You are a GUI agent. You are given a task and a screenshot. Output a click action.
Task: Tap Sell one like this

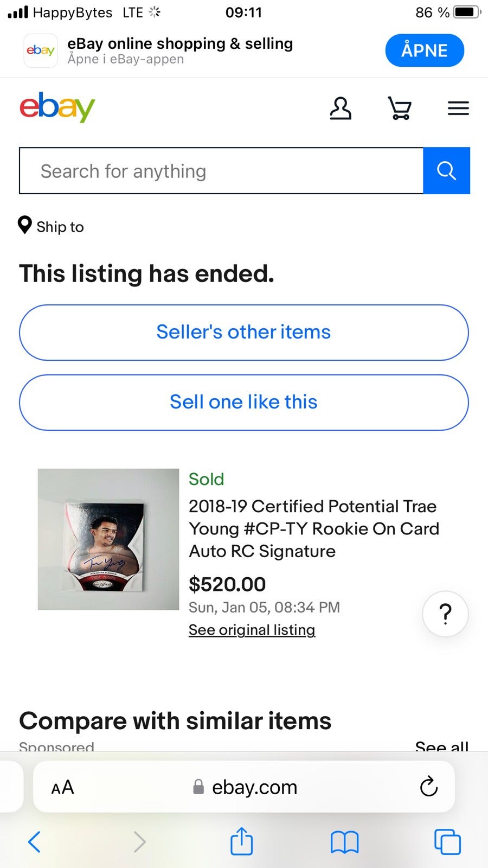pyautogui.click(x=243, y=402)
